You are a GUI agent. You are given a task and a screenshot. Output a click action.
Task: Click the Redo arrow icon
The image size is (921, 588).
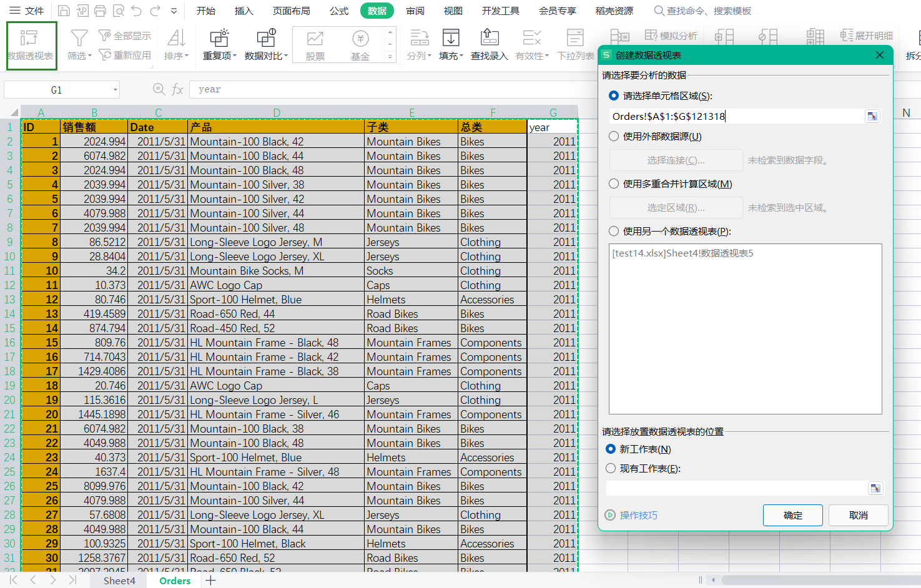(x=155, y=11)
